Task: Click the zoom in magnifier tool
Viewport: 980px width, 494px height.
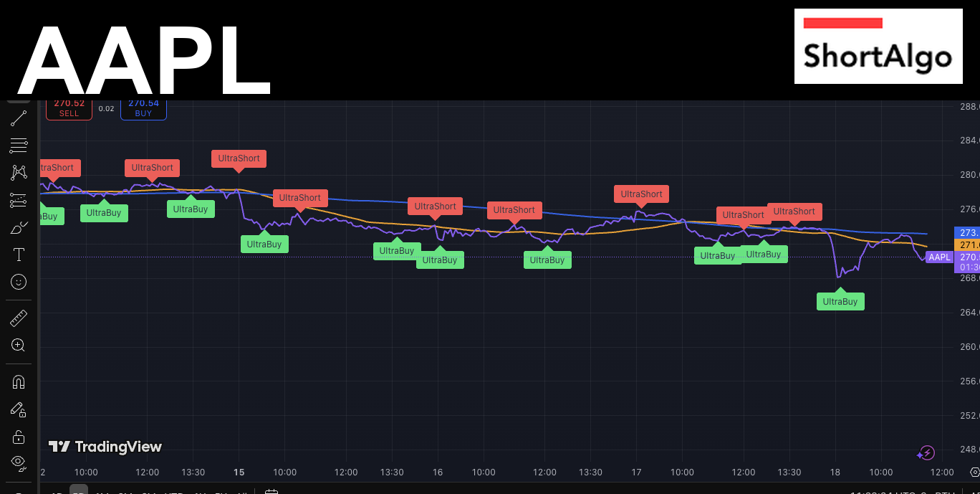Action: (19, 346)
